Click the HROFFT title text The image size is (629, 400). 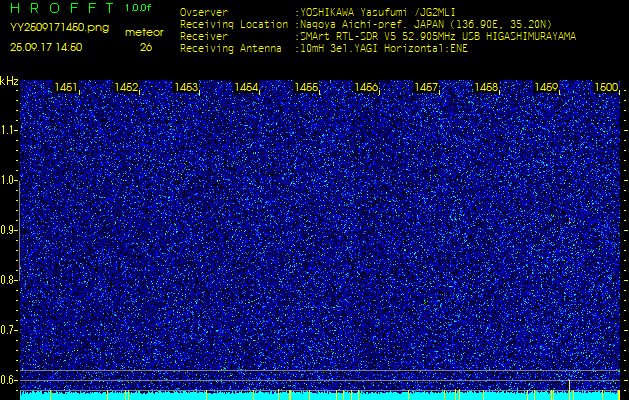[63, 8]
